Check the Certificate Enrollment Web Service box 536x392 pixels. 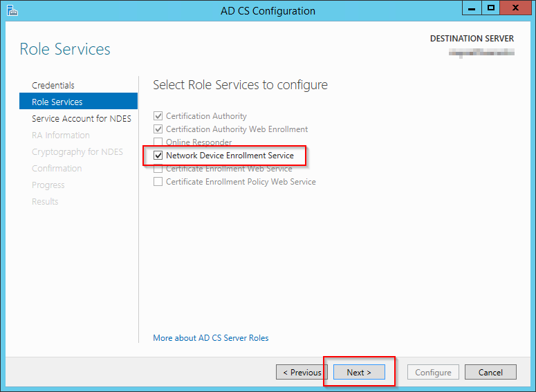(x=158, y=169)
